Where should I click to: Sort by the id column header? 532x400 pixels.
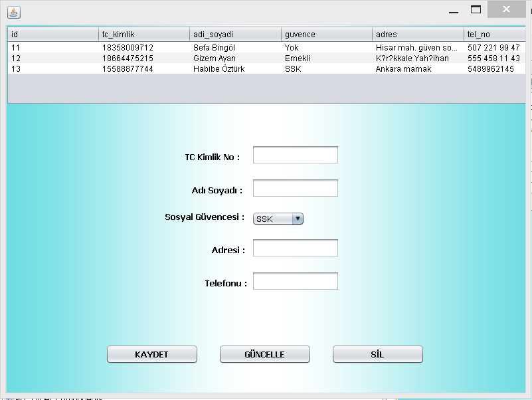[x=52, y=34]
